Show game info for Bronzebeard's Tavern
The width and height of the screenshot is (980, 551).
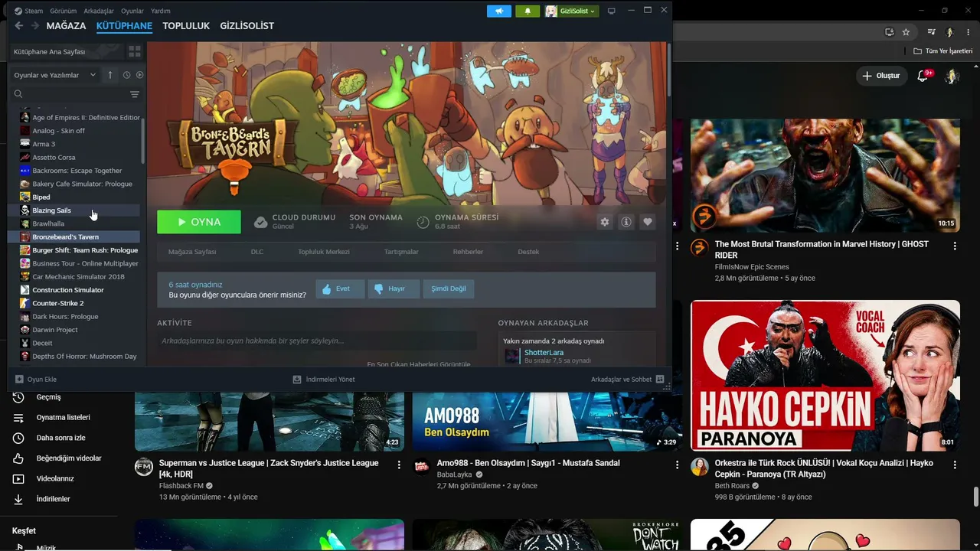[626, 222]
